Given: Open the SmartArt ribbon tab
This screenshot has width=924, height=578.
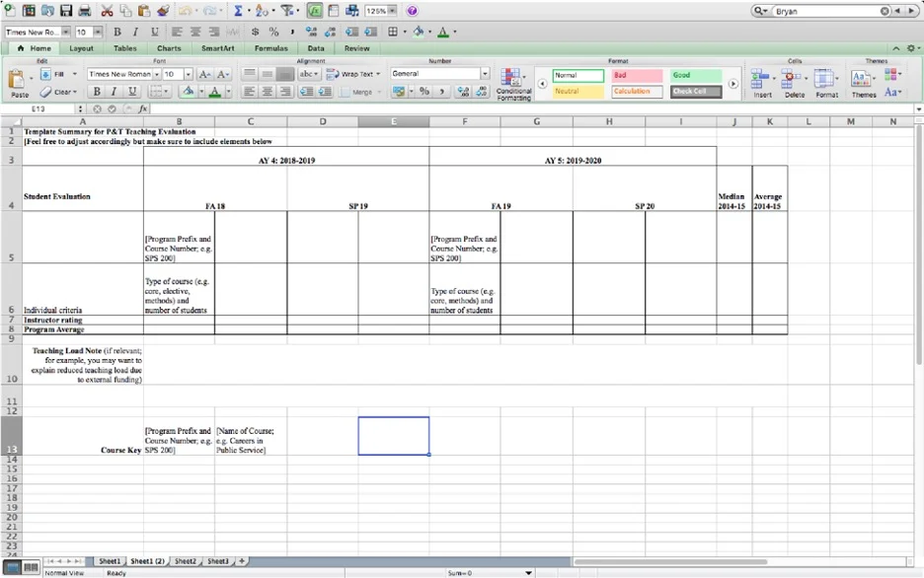Looking at the screenshot, I should click(x=218, y=48).
